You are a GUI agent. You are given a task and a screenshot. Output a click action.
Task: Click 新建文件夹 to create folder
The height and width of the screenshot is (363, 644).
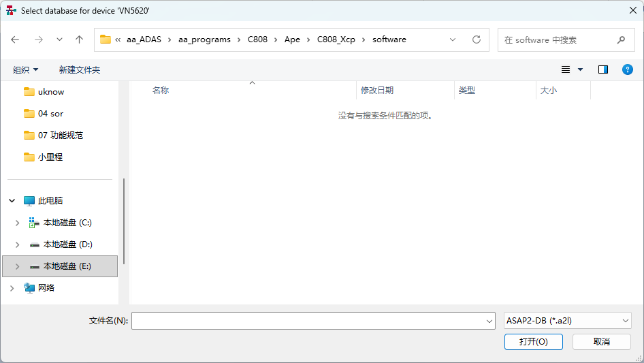[80, 69]
